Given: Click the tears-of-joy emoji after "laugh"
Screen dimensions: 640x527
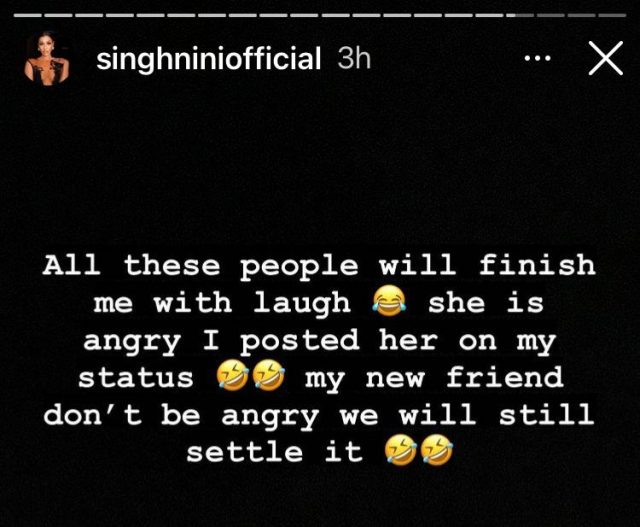Looking at the screenshot, I should click(x=388, y=302).
